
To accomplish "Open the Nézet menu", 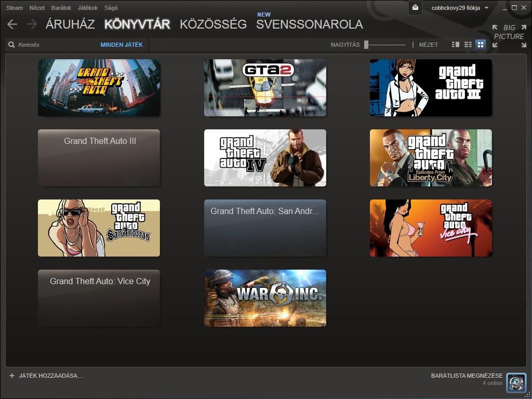I will tap(37, 7).
